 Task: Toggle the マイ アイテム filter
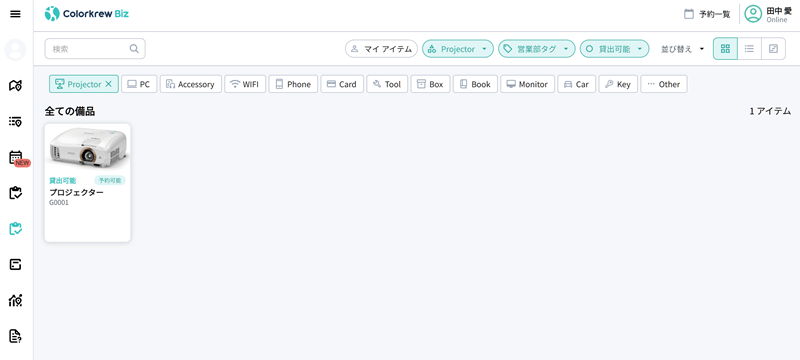tap(381, 49)
